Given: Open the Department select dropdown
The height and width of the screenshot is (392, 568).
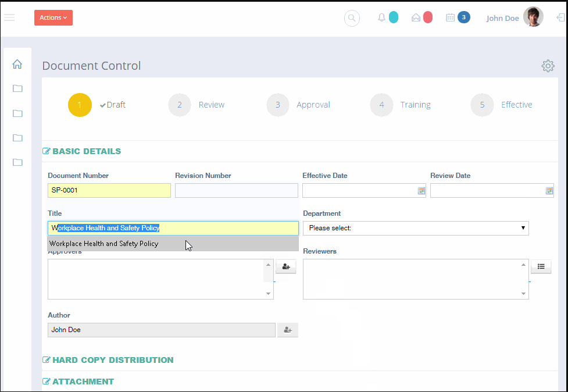Looking at the screenshot, I should tap(416, 228).
